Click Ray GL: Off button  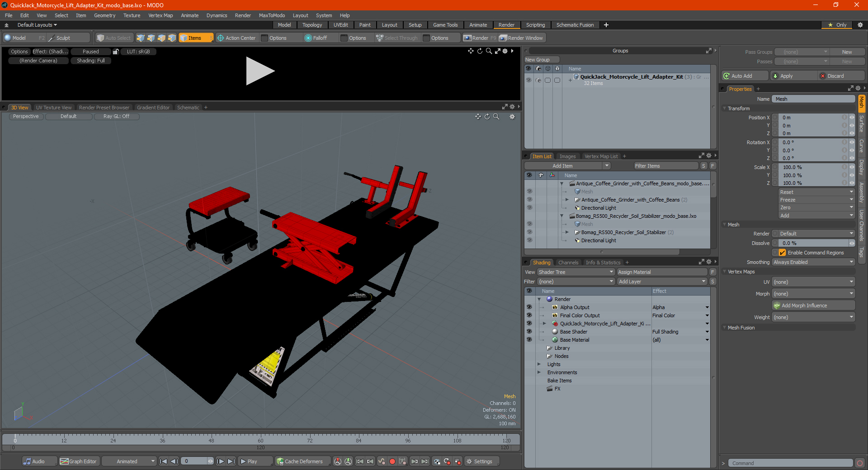click(x=116, y=116)
